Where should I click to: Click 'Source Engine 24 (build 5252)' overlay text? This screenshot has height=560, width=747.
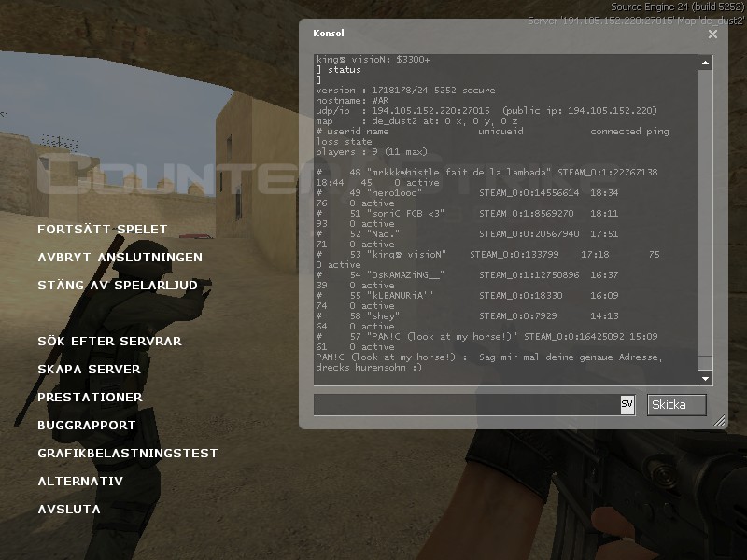pos(677,7)
